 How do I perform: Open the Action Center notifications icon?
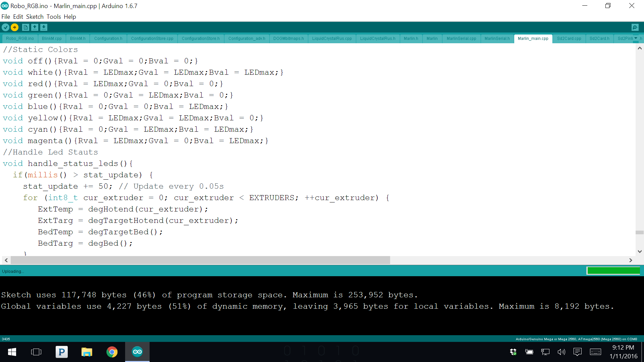pyautogui.click(x=578, y=352)
